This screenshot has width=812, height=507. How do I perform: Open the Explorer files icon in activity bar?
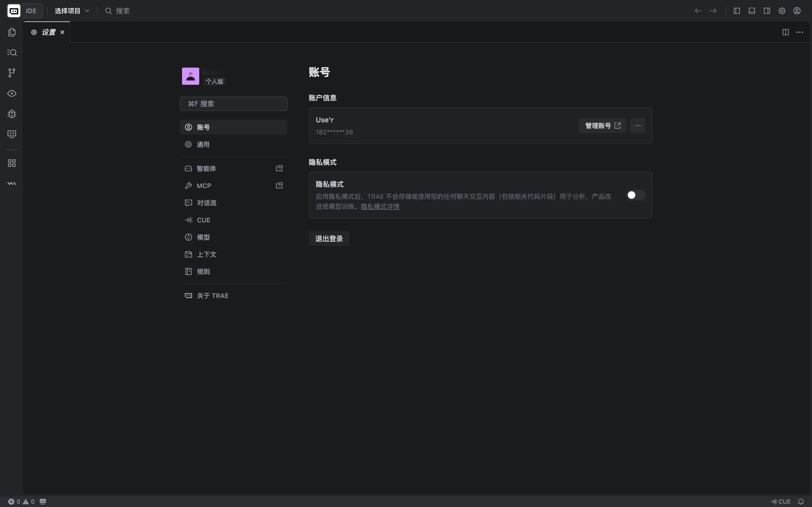12,32
